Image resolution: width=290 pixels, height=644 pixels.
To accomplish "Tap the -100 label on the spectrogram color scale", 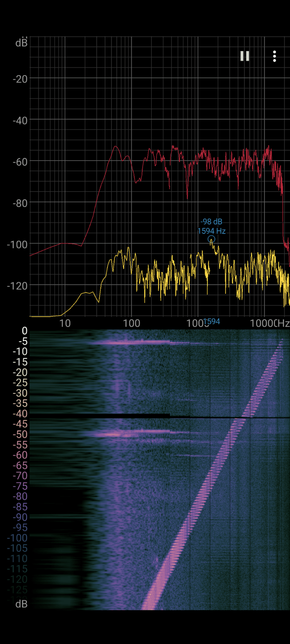I will coord(17,538).
